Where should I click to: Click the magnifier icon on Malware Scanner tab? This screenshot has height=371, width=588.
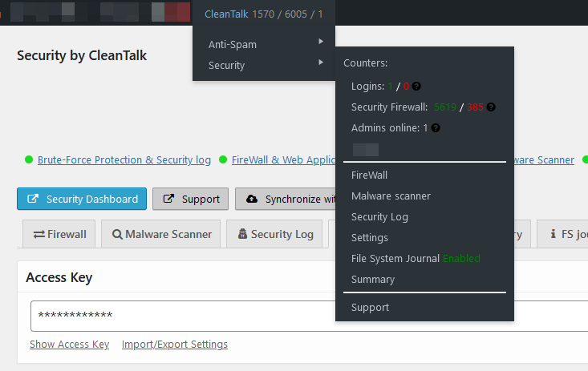tap(117, 235)
